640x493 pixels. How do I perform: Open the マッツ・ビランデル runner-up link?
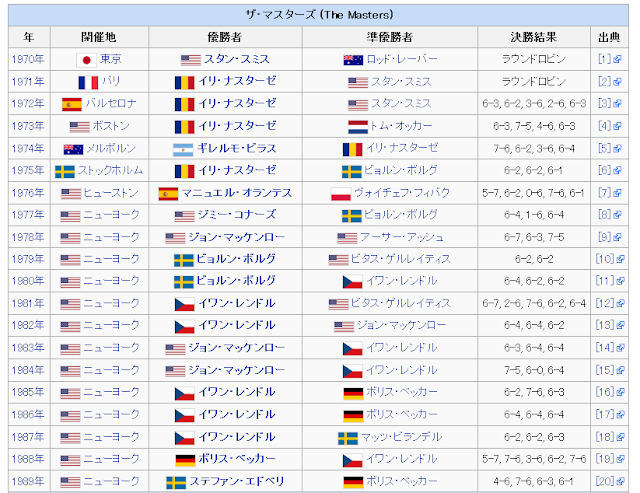point(402,437)
